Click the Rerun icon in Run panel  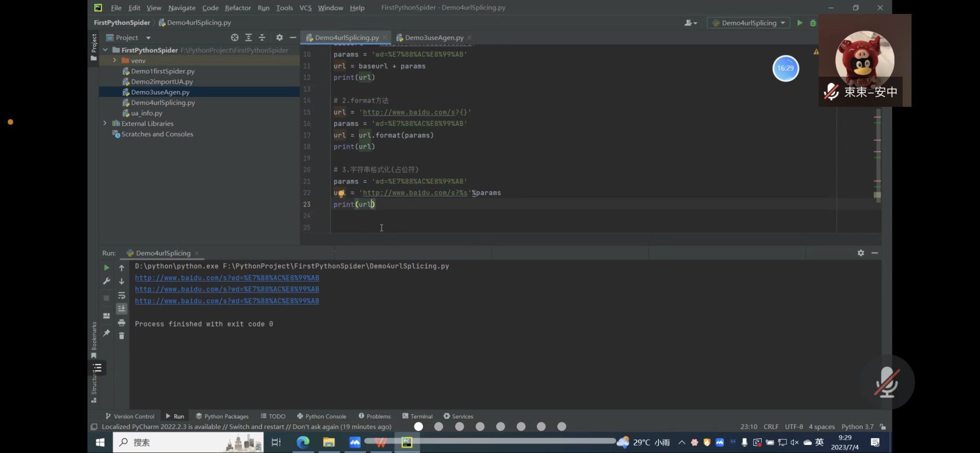point(106,268)
